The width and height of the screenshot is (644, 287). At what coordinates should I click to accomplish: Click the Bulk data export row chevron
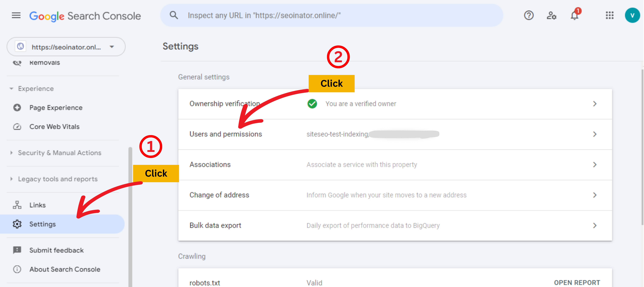click(x=595, y=225)
